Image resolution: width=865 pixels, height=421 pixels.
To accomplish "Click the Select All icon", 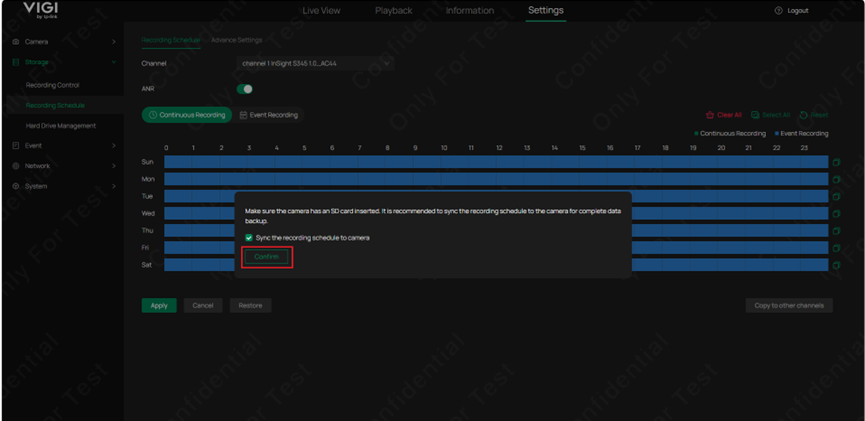I will [755, 115].
